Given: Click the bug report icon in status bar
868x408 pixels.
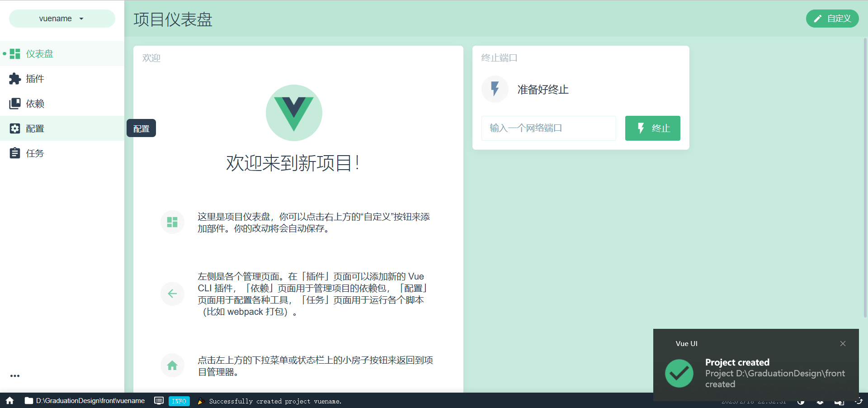Looking at the screenshot, I should 820,402.
